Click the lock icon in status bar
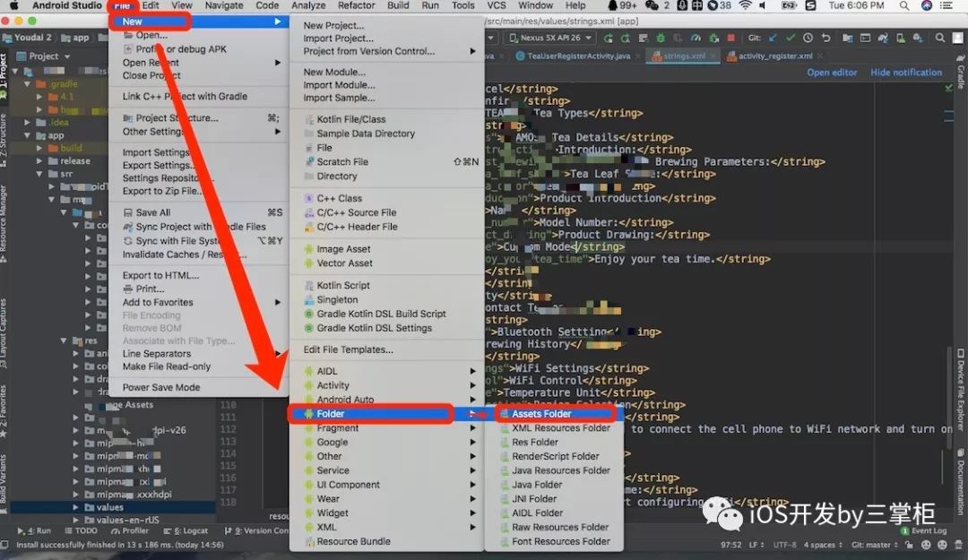The width and height of the screenshot is (968, 560). (x=910, y=545)
